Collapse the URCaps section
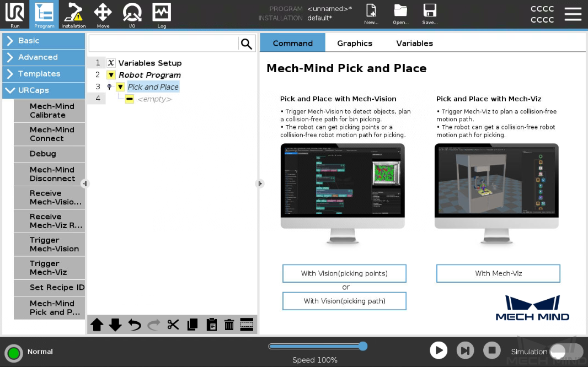 point(44,90)
